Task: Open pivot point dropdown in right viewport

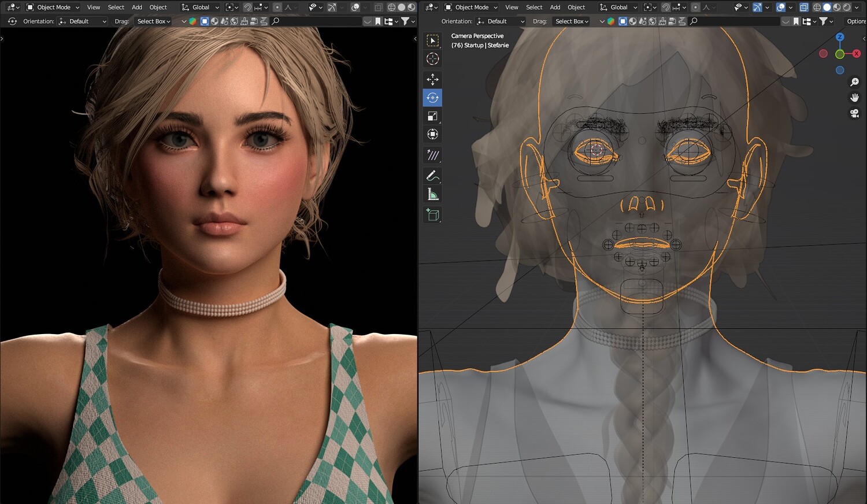Action: tap(650, 8)
